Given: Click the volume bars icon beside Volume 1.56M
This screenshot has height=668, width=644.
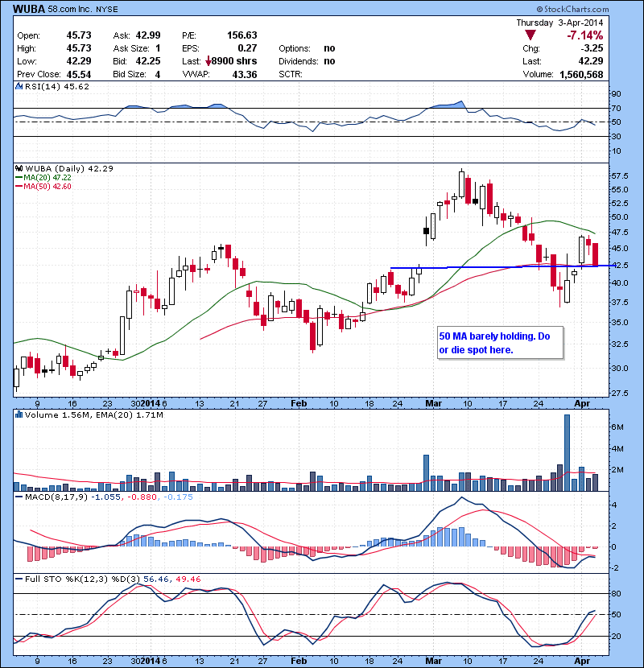Looking at the screenshot, I should click(x=19, y=414).
